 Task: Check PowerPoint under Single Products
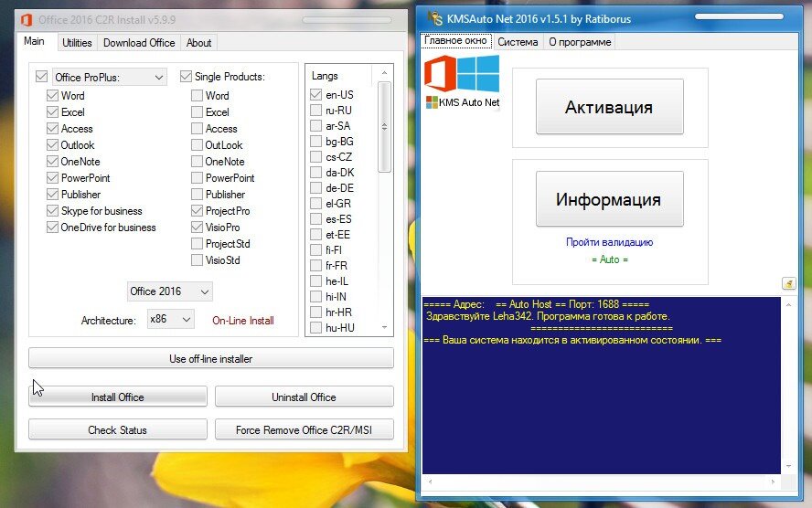point(197,178)
